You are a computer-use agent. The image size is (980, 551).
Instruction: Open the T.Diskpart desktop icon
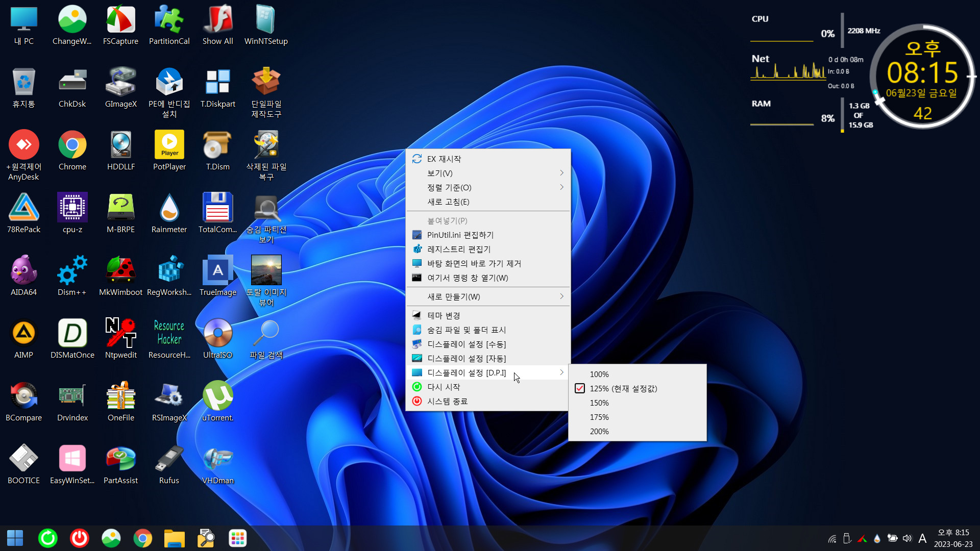click(217, 88)
